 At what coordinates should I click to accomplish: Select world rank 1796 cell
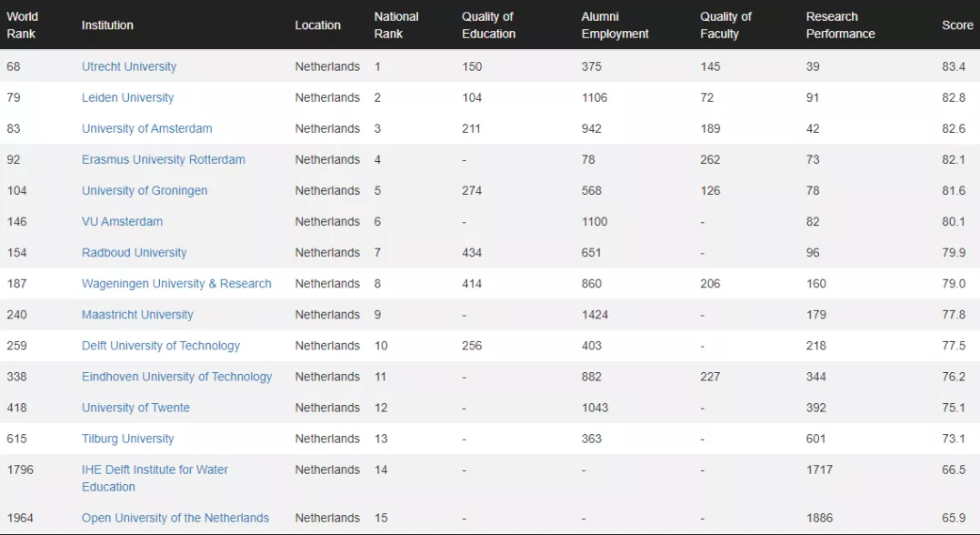(x=20, y=469)
